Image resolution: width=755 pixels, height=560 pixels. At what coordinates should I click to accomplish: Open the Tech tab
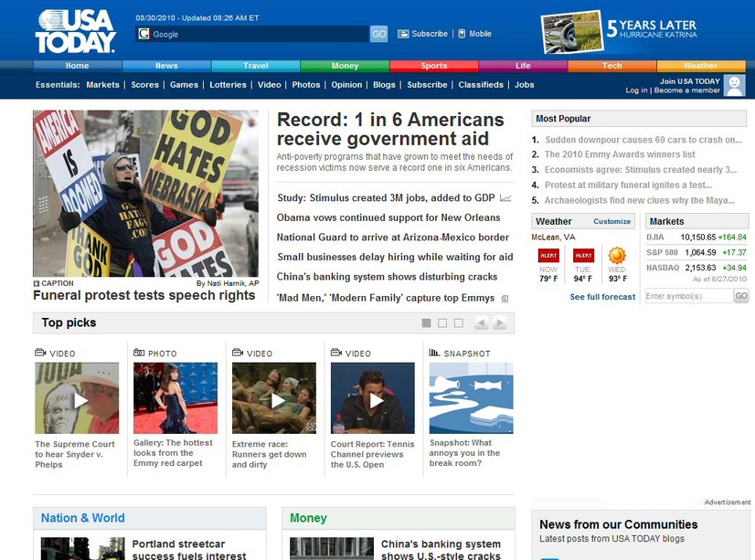click(x=612, y=66)
